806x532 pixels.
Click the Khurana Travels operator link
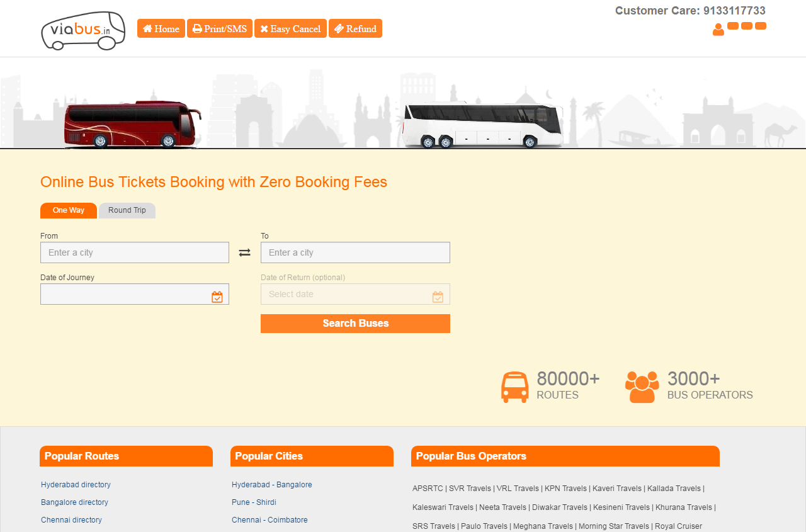pos(684,507)
